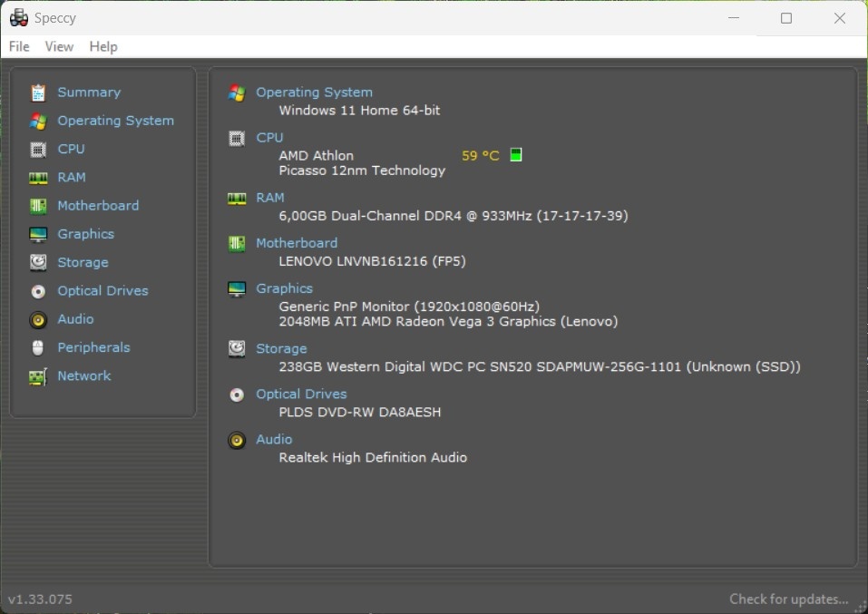
Task: Click the green CPU temperature indicator
Action: tap(515, 154)
